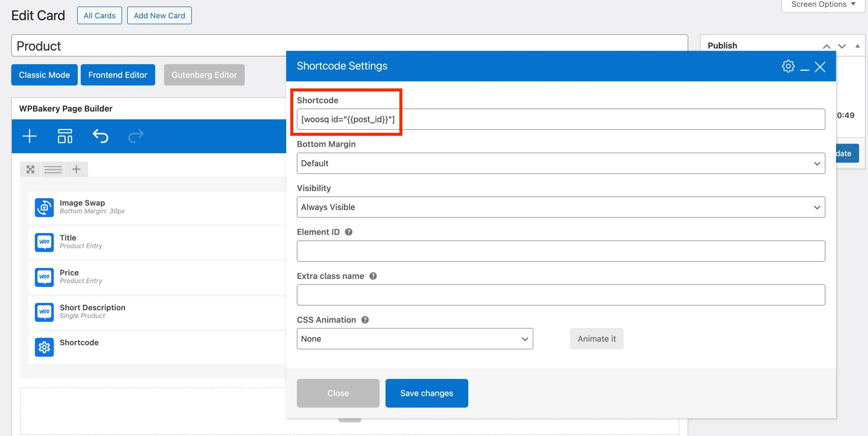Click the Save changes button

(x=427, y=393)
